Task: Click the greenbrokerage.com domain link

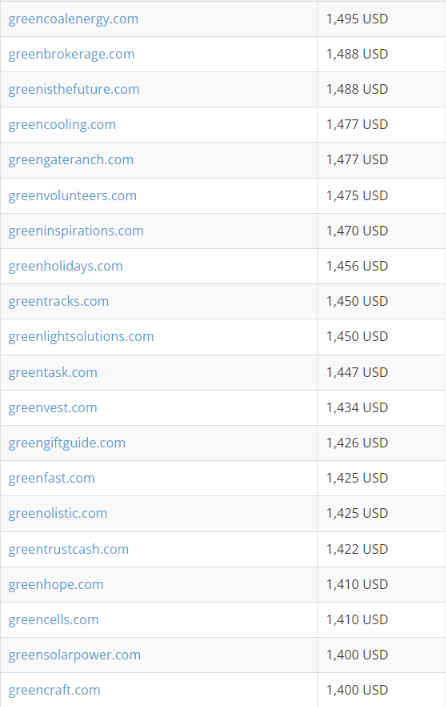Action: 71,55
